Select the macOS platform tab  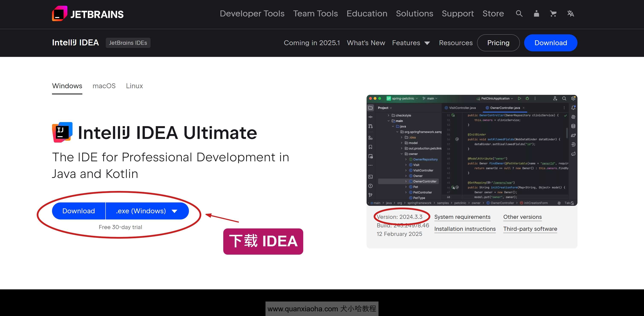coord(103,86)
